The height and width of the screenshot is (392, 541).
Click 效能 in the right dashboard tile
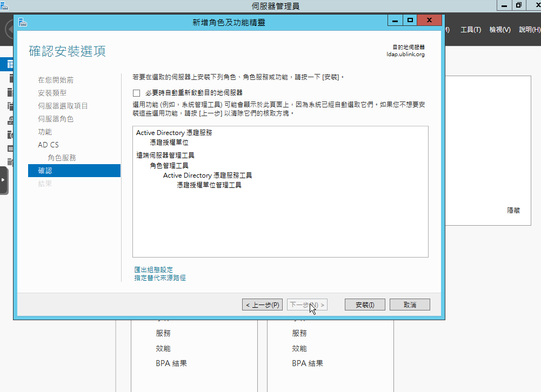tap(299, 349)
